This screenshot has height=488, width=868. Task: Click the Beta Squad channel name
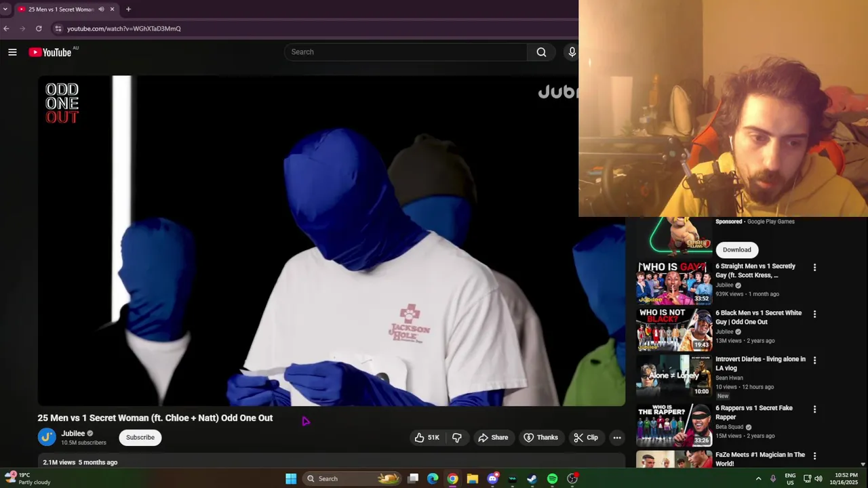coord(730,427)
